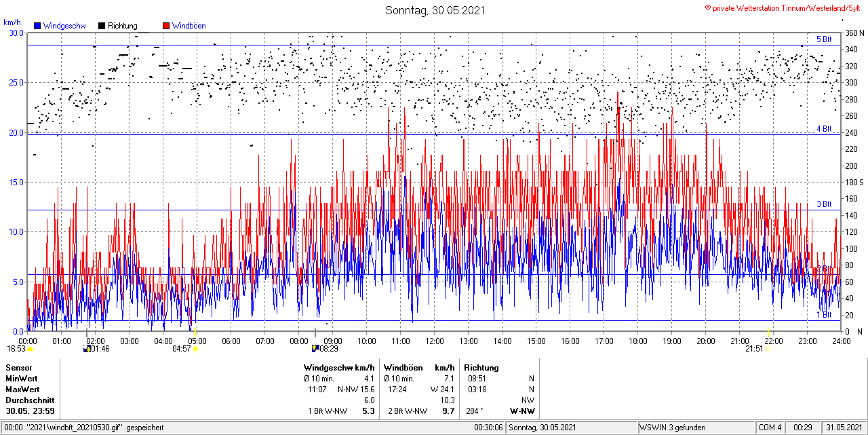Click the 17:24 max gust time cell
This screenshot has width=868, height=435.
[x=397, y=390]
